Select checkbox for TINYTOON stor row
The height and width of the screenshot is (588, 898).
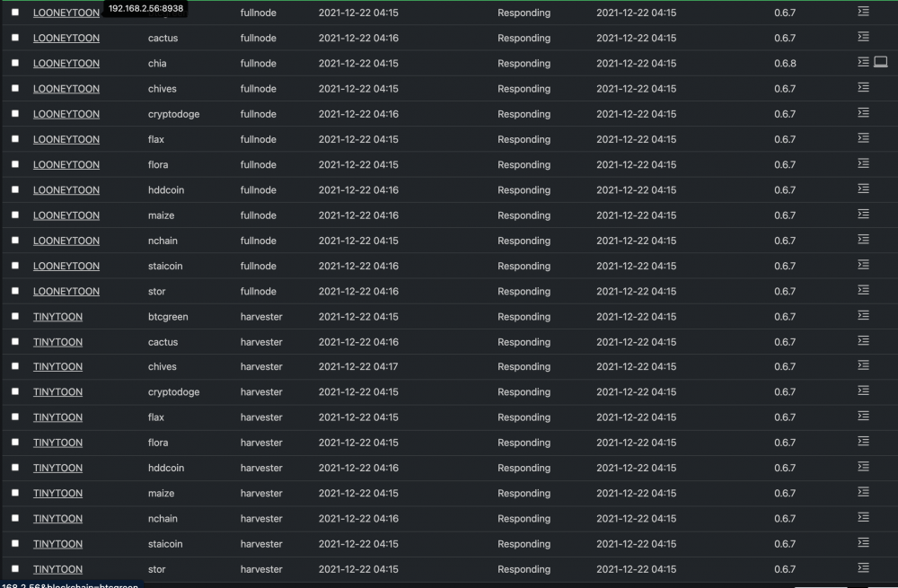point(15,569)
